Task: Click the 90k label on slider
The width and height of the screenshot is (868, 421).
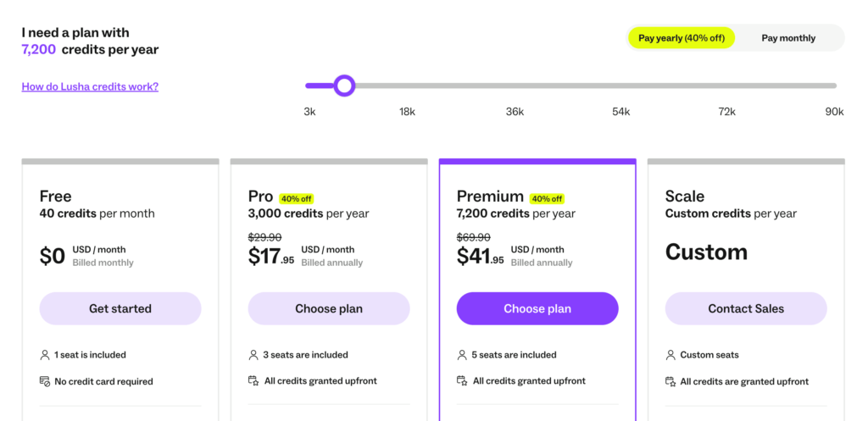Action: 834,112
